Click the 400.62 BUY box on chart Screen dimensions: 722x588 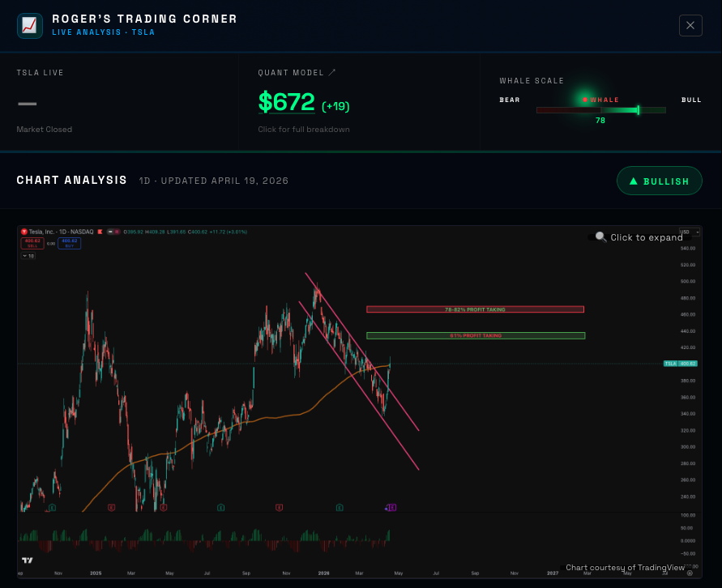click(x=69, y=243)
